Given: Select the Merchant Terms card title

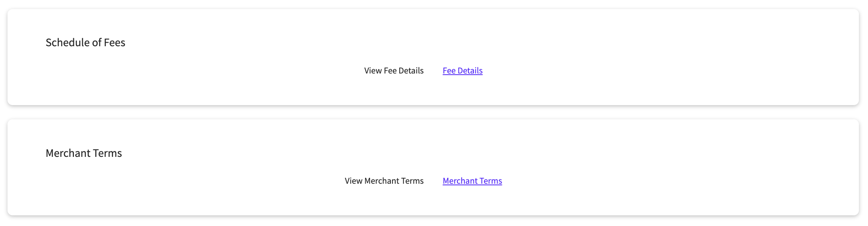Looking at the screenshot, I should point(84,153).
